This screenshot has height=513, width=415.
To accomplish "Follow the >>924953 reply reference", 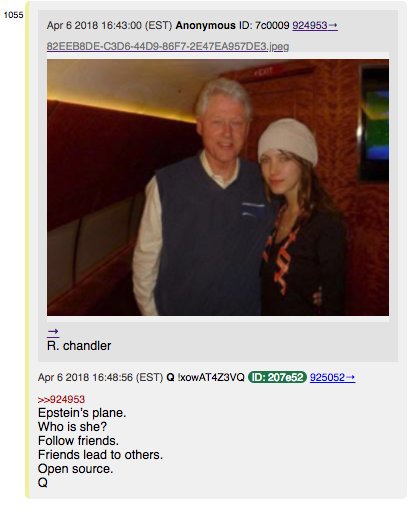I will tap(61, 399).
